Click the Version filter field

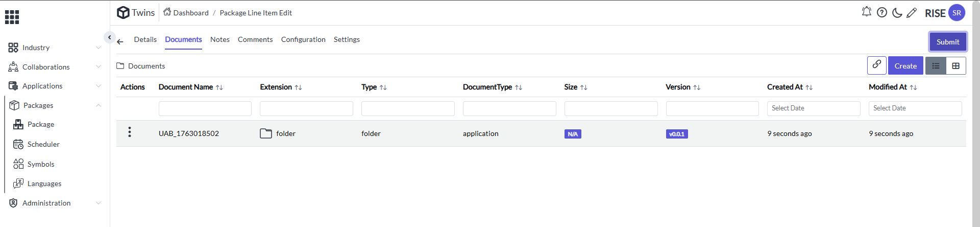pos(712,108)
